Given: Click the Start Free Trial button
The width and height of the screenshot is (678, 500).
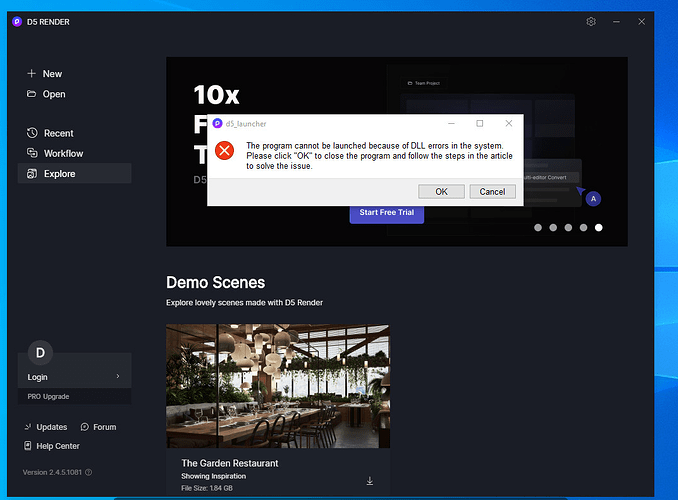Looking at the screenshot, I should pyautogui.click(x=387, y=212).
